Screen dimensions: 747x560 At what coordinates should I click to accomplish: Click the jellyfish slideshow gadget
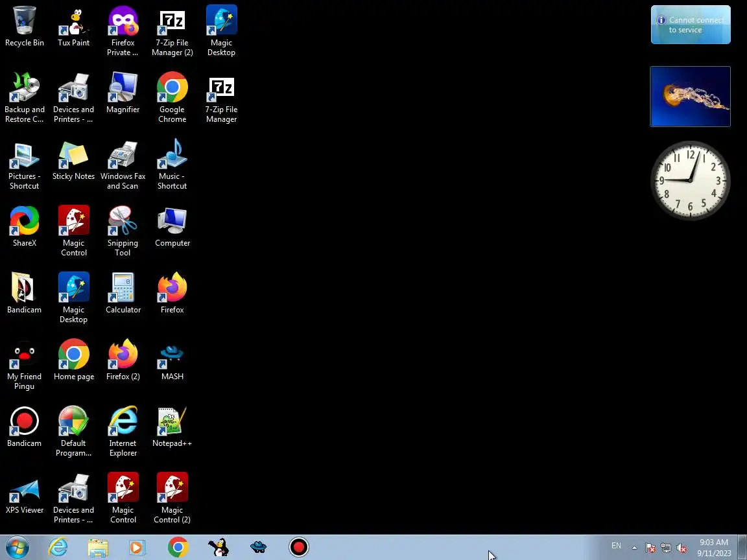pyautogui.click(x=691, y=97)
